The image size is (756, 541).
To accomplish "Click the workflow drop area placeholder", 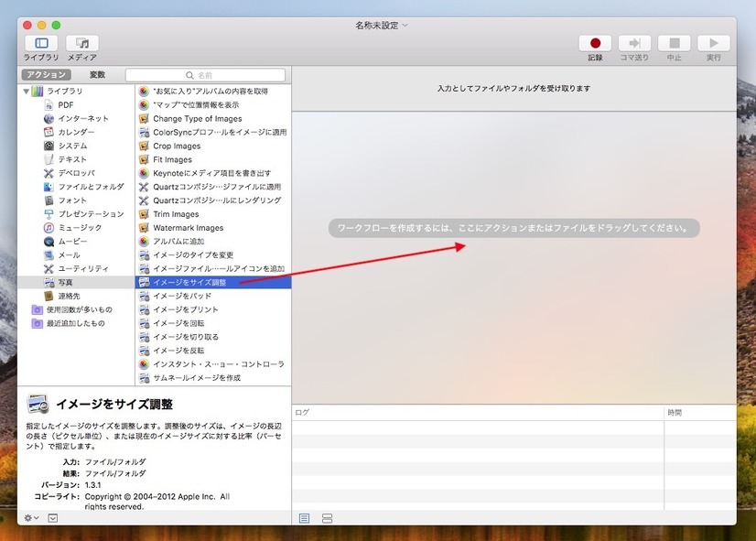I will [514, 228].
